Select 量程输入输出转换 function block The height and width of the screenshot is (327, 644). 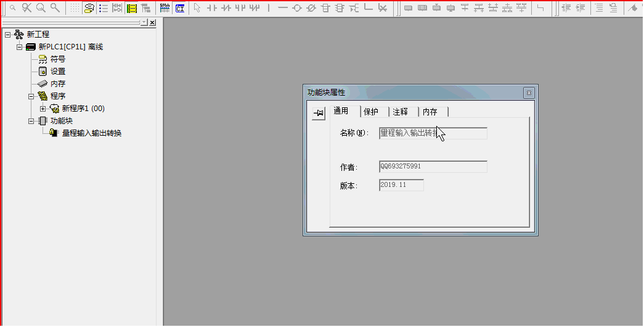(91, 133)
